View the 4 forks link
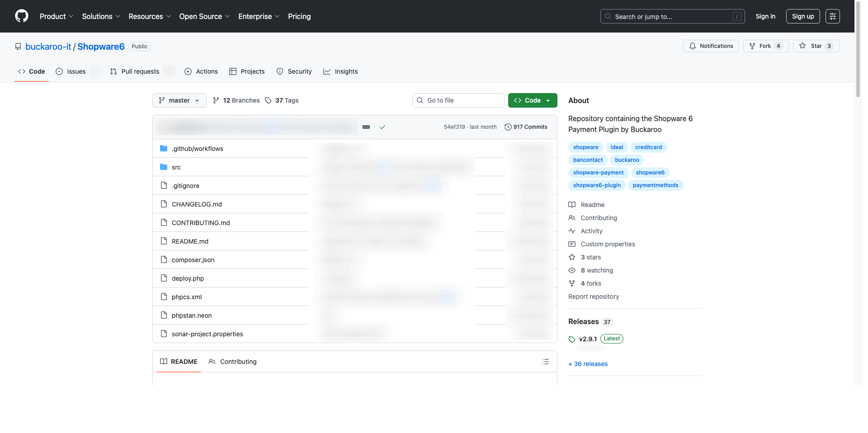 click(585, 283)
